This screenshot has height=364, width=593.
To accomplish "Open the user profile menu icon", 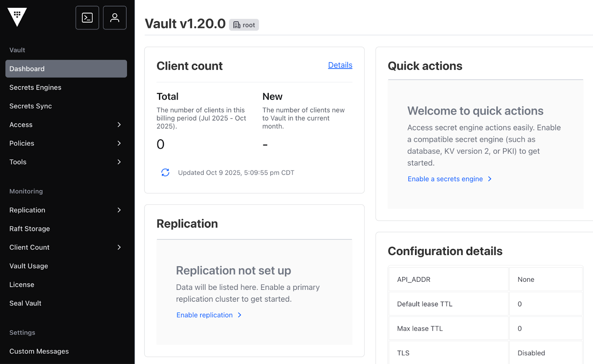I will click(115, 18).
